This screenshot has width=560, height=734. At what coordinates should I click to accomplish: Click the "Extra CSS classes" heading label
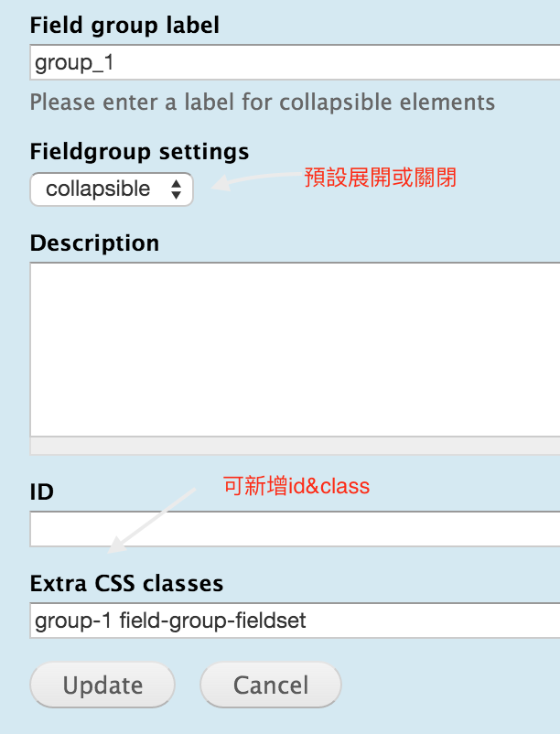point(127,584)
